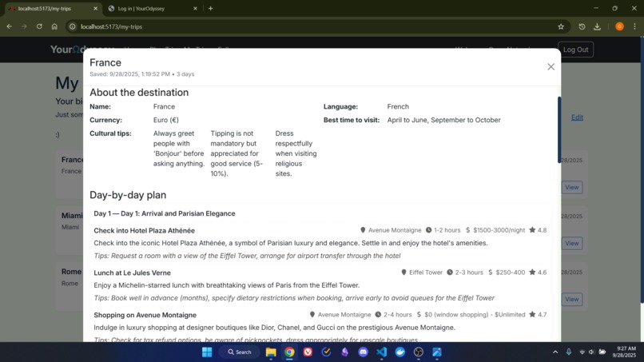
Task: View site information icon in address bar
Action: (72, 26)
